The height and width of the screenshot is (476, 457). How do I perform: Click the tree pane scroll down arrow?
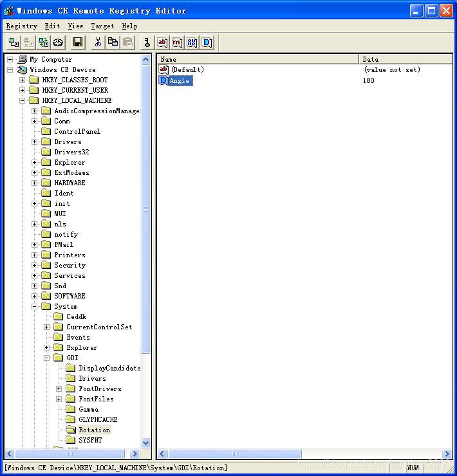[x=146, y=443]
